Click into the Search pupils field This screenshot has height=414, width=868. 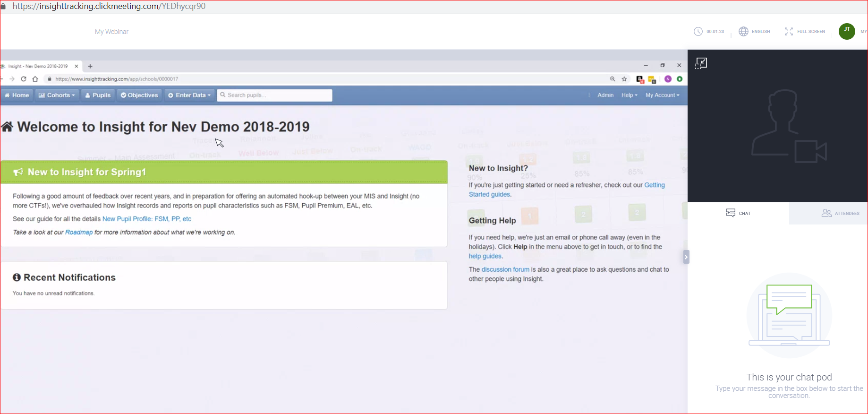[x=275, y=95]
